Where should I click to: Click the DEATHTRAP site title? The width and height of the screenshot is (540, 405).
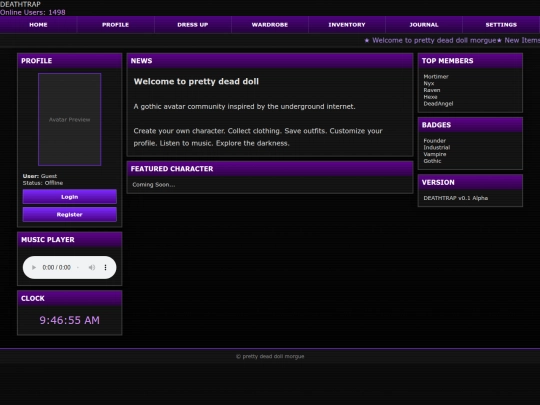pos(20,4)
